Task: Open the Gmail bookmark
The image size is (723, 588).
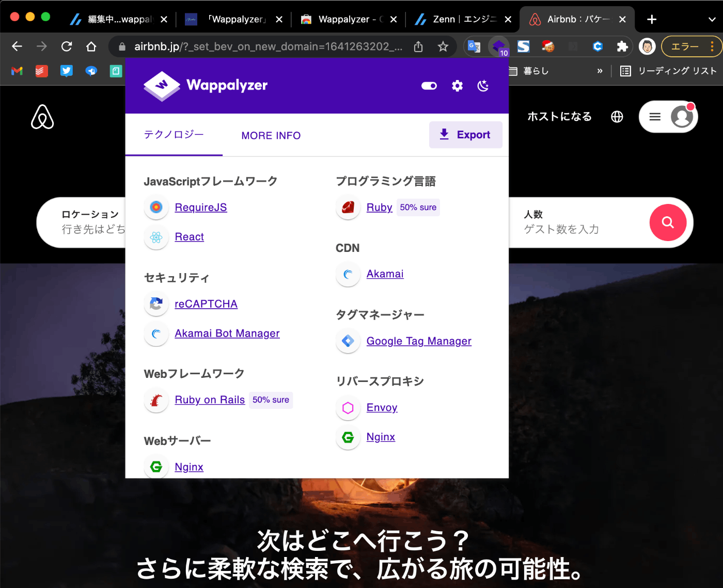Action: tap(17, 71)
